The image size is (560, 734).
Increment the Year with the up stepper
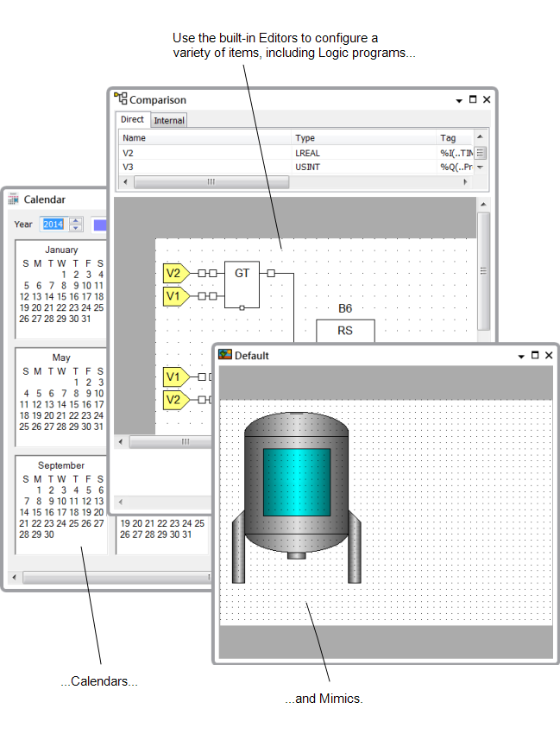point(76,220)
